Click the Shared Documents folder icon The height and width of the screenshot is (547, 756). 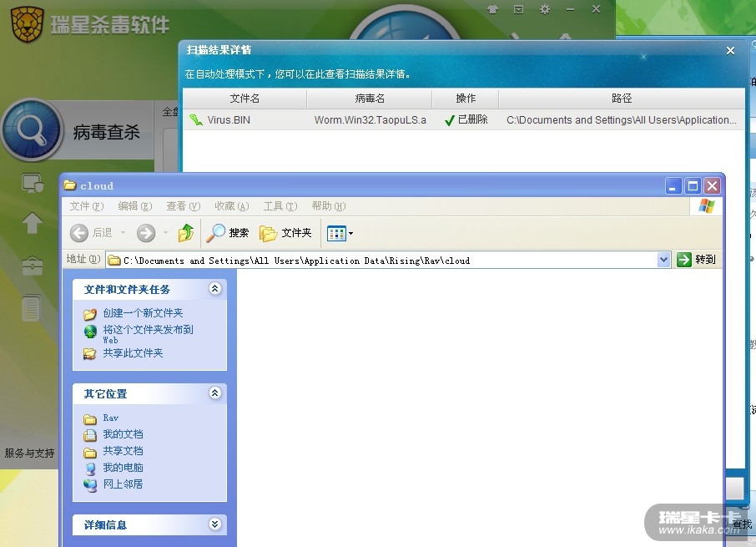(x=89, y=452)
